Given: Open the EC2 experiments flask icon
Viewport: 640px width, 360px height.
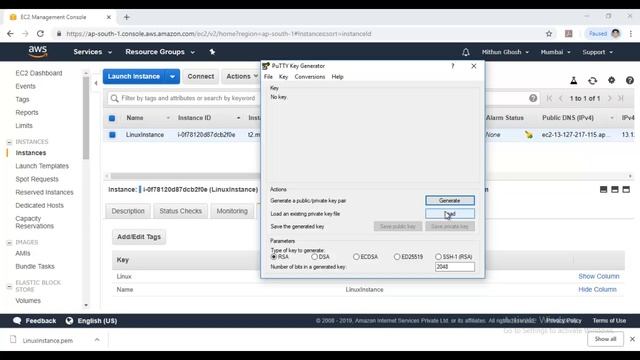Looking at the screenshot, I should pyautogui.click(x=573, y=81).
